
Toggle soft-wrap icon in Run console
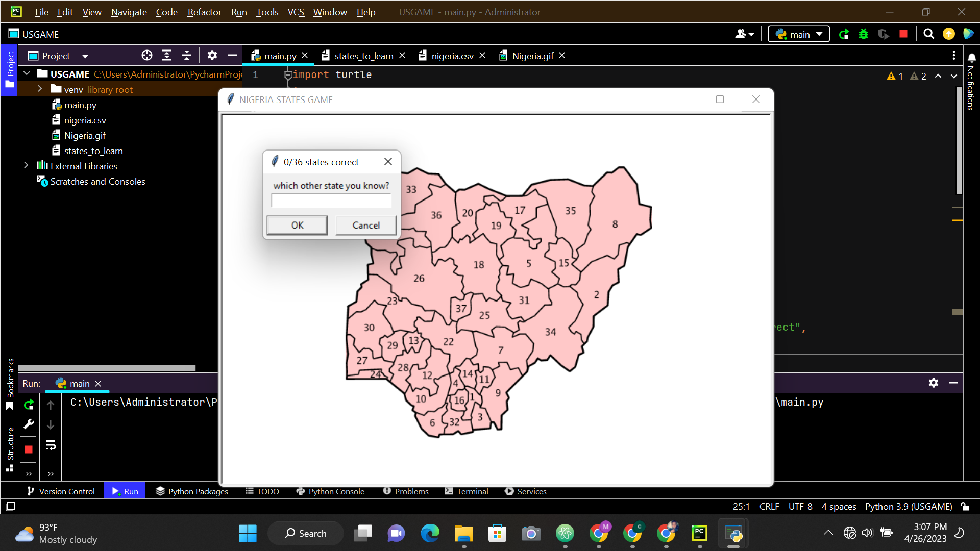point(51,445)
